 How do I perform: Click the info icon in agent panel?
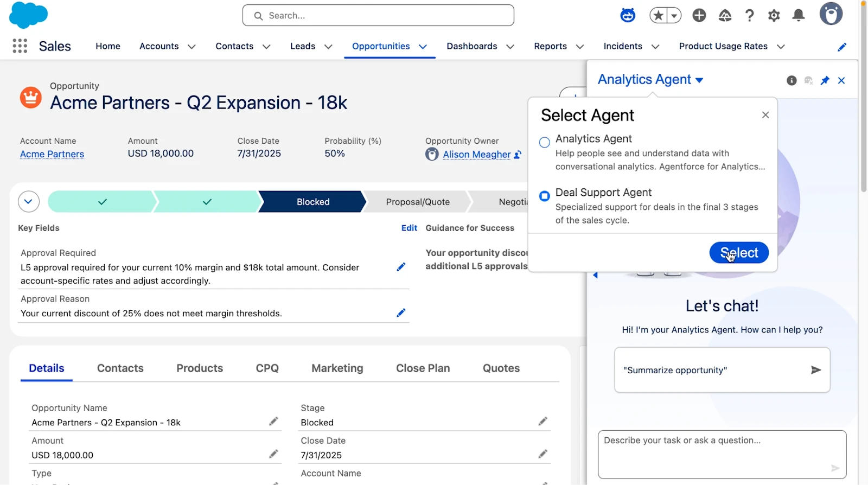792,80
